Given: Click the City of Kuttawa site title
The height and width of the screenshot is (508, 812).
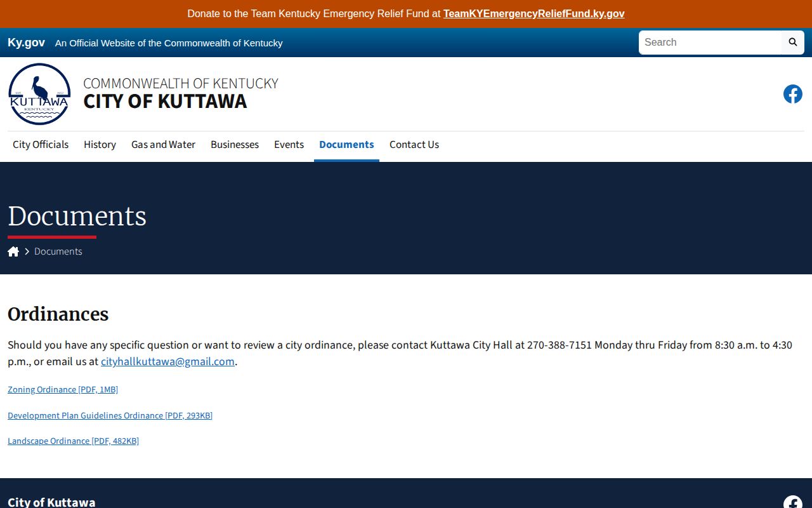Looking at the screenshot, I should (x=165, y=101).
